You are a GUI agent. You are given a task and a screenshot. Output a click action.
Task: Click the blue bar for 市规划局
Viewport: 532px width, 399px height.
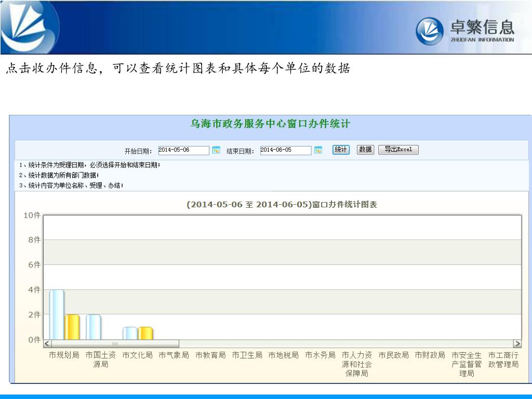[57, 314]
